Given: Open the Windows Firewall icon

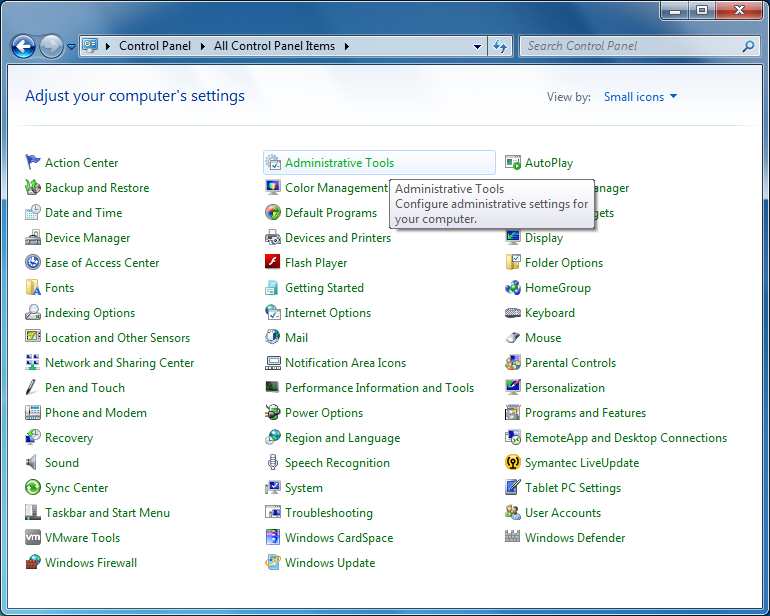Looking at the screenshot, I should point(33,563).
